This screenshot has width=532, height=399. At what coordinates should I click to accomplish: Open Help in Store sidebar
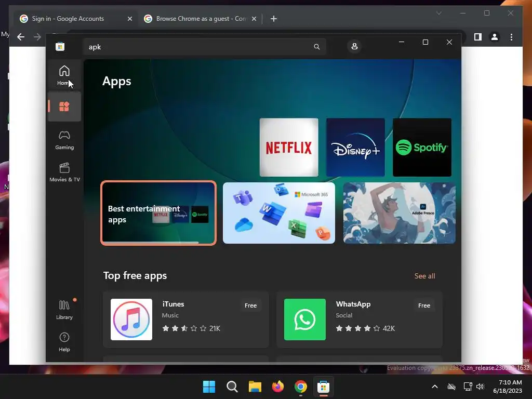(x=64, y=342)
